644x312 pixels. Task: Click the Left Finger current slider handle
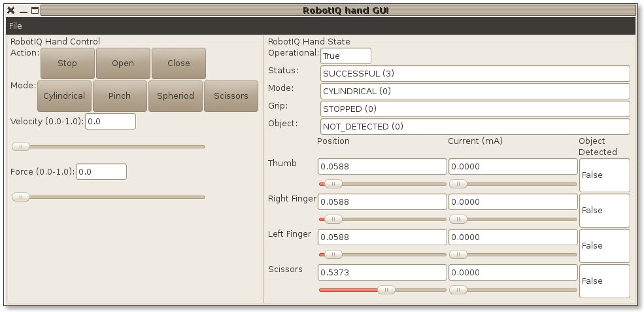[x=458, y=255]
